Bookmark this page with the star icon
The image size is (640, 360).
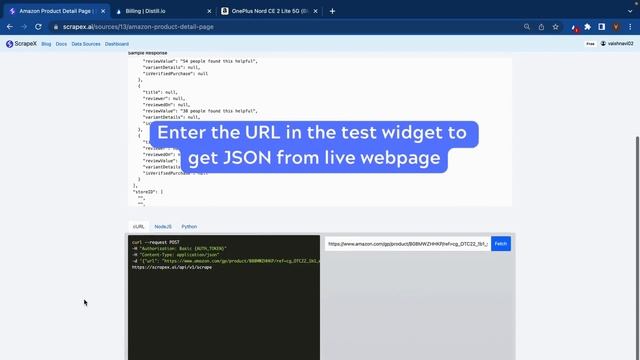(556, 27)
